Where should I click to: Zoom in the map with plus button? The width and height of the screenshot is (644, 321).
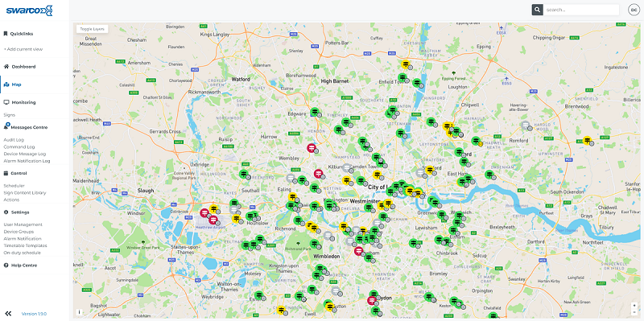tap(634, 306)
